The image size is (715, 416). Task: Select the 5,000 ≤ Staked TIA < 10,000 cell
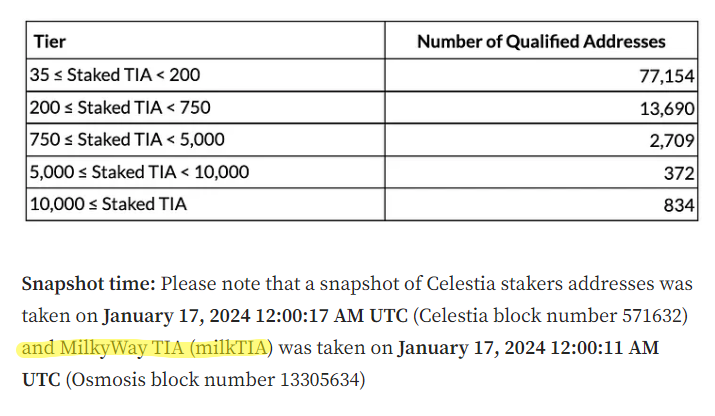click(206, 172)
